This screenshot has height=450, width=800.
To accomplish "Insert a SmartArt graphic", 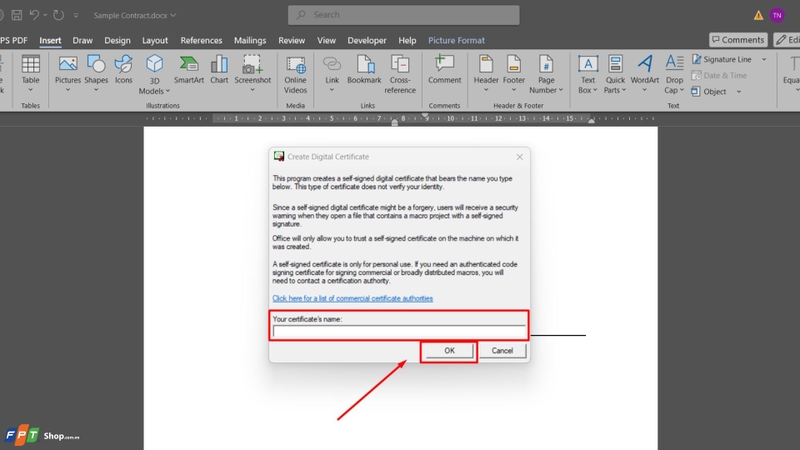I will tap(189, 70).
